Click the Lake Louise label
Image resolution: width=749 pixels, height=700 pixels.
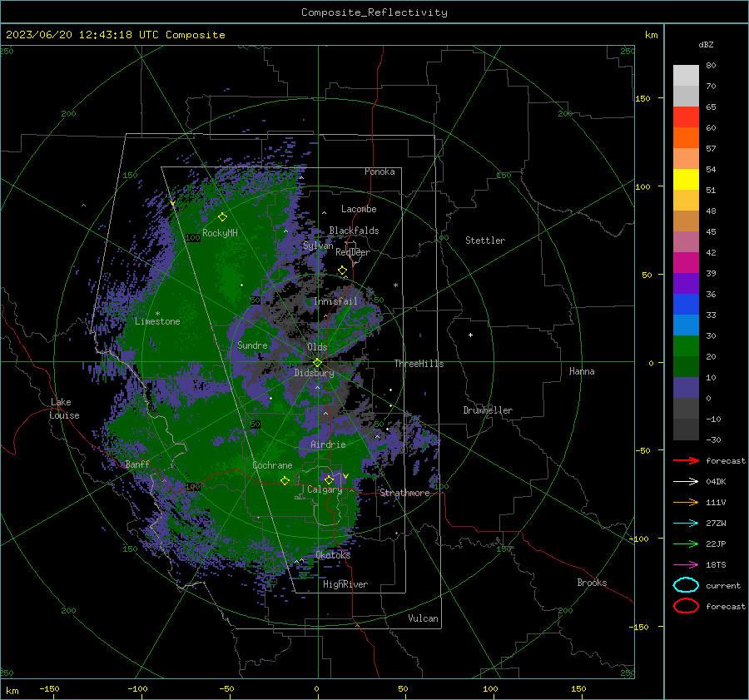[x=64, y=409]
